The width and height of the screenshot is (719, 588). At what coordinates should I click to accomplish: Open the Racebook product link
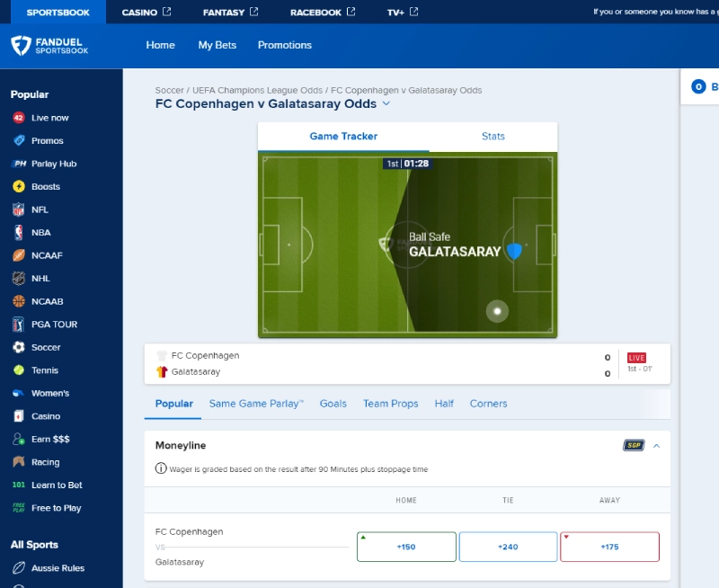[x=323, y=12]
